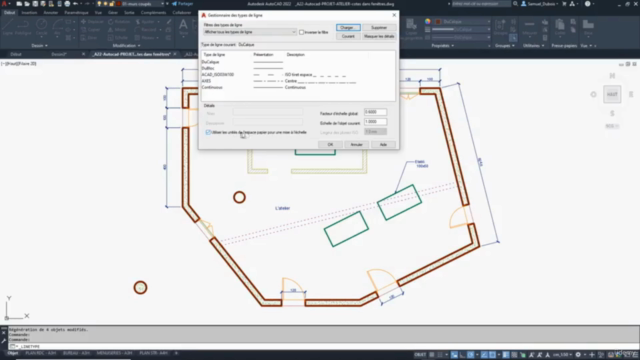Open the linetype filter dropdown
640x360 pixels.
249,32
